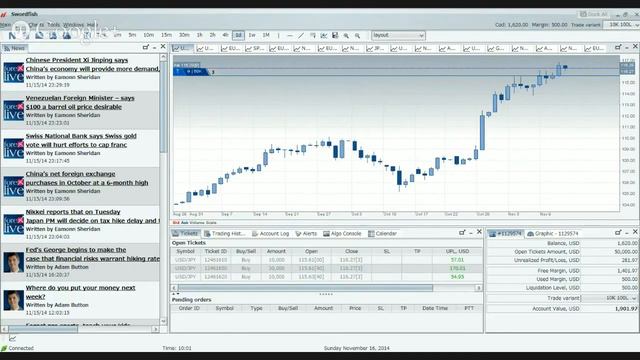The height and width of the screenshot is (360, 640).
Task: Select the 15m timeframe button
Action: click(166, 36)
